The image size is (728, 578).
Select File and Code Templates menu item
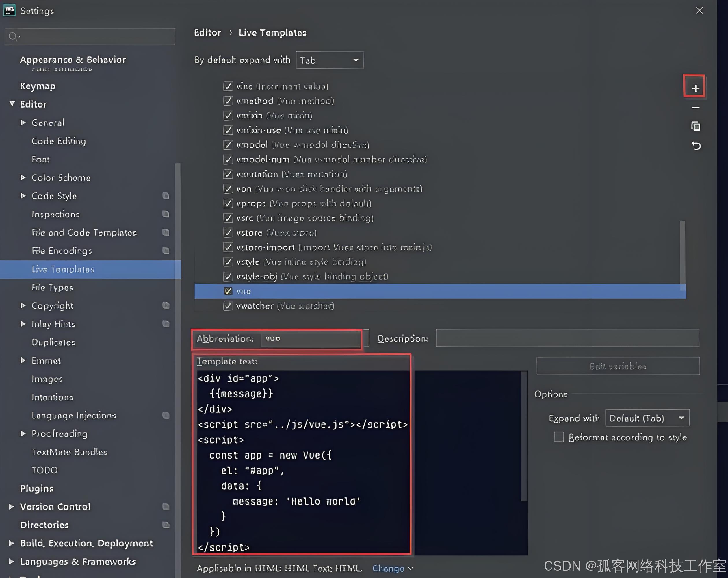click(x=84, y=232)
